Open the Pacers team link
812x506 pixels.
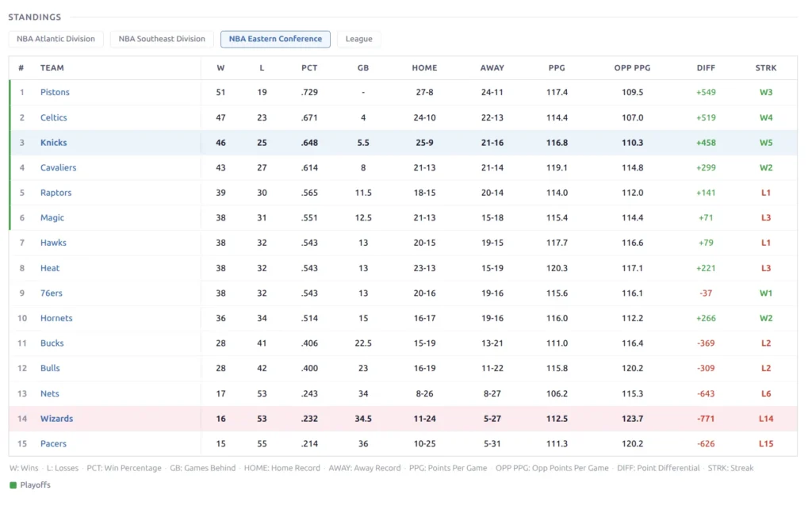(x=53, y=444)
